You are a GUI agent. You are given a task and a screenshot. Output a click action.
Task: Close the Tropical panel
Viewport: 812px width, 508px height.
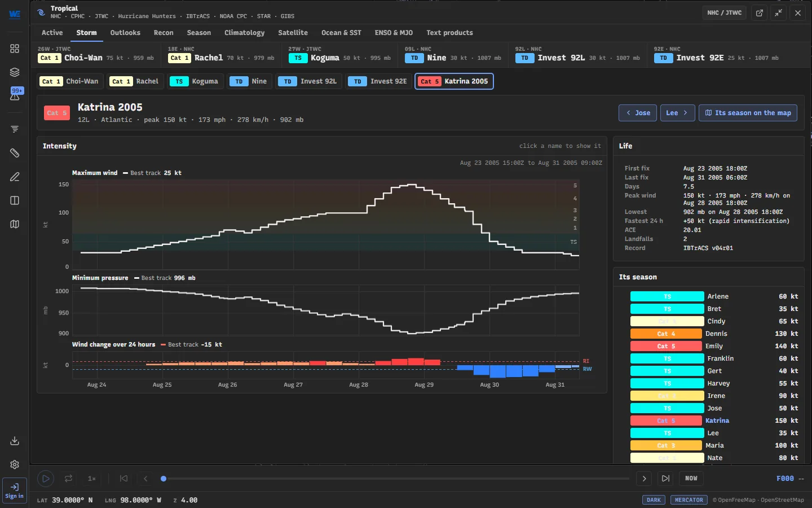tap(798, 13)
